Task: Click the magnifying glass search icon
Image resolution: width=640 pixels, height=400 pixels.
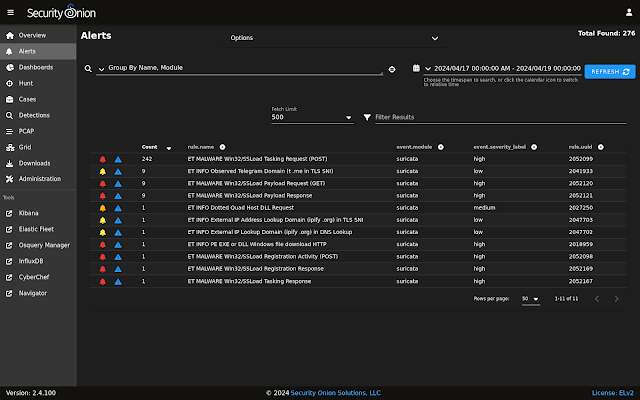Action: [x=88, y=69]
